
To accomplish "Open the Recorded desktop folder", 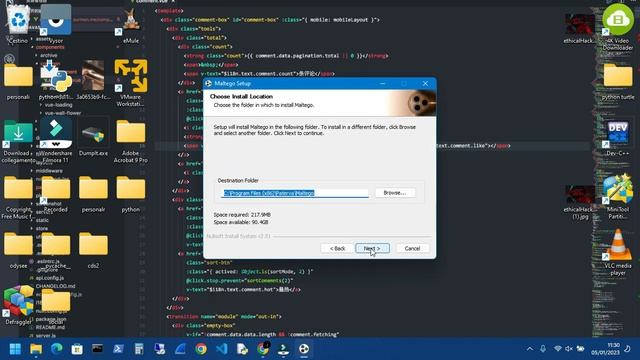I will (56, 194).
